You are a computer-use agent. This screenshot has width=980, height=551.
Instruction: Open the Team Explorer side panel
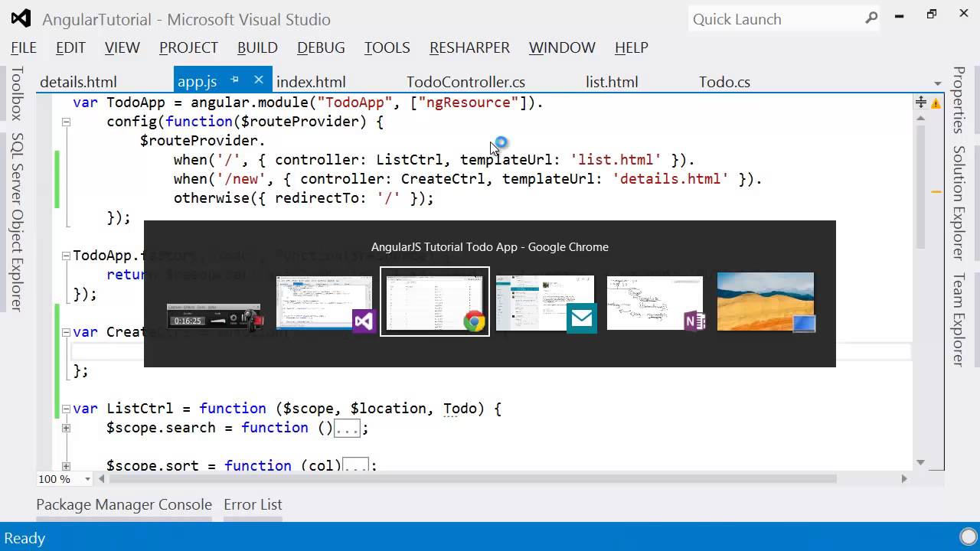(x=959, y=319)
